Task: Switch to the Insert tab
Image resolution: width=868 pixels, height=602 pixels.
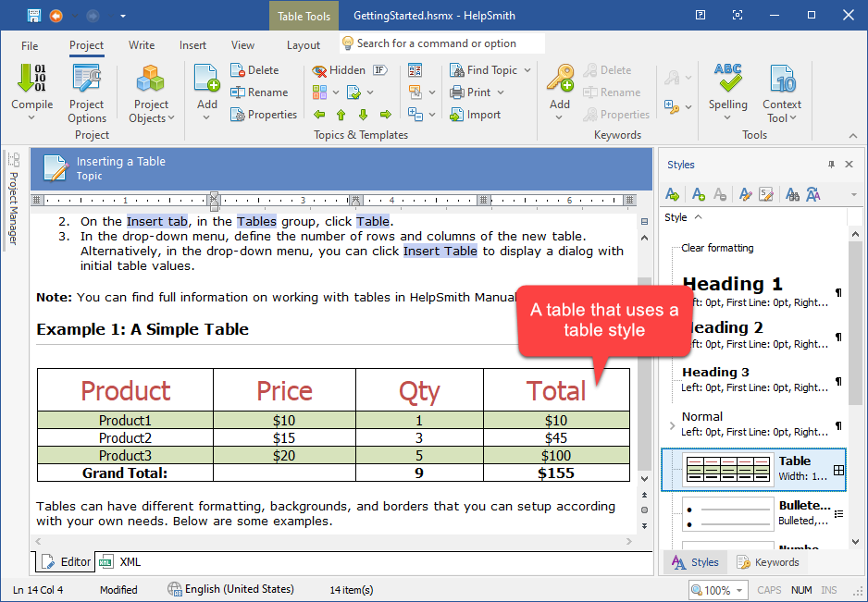Action: [192, 45]
